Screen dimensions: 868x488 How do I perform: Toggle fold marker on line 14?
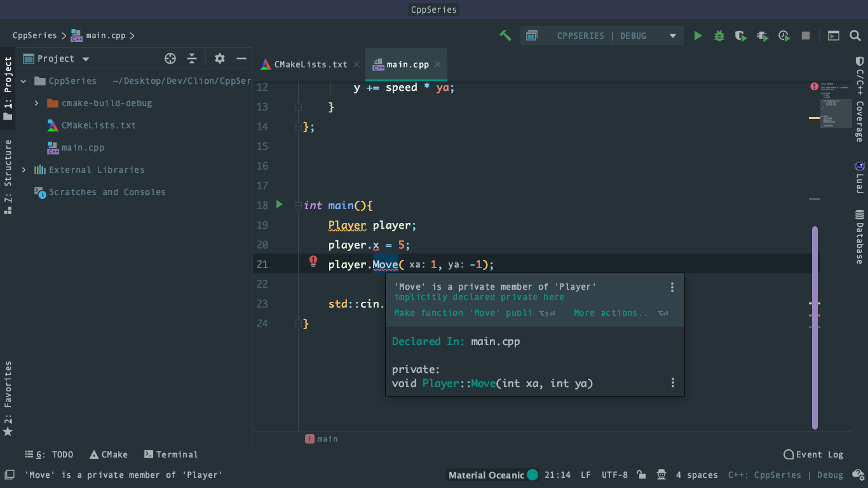click(x=298, y=126)
